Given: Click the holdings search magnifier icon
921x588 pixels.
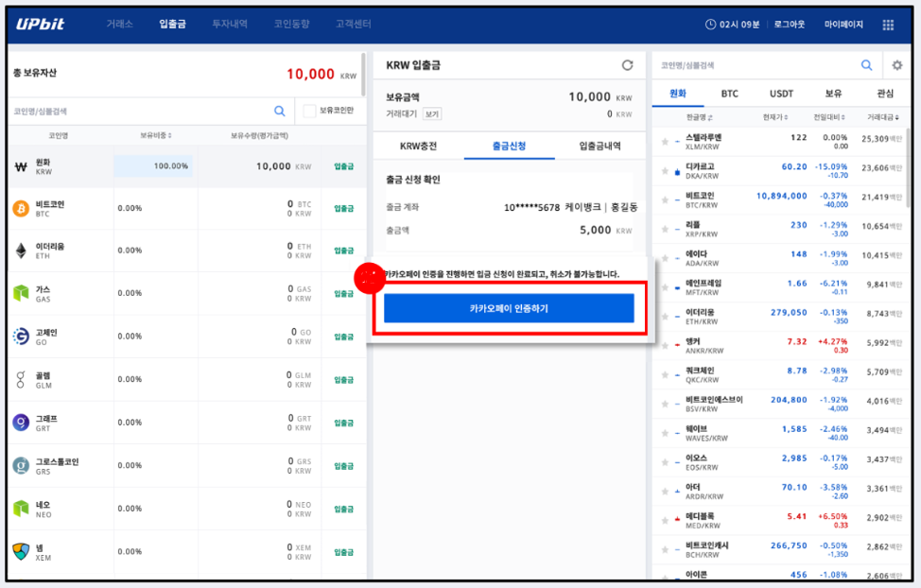Looking at the screenshot, I should tap(280, 111).
